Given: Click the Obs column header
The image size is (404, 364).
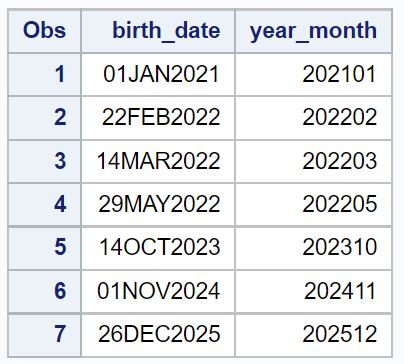Looking at the screenshot, I should tap(44, 31).
